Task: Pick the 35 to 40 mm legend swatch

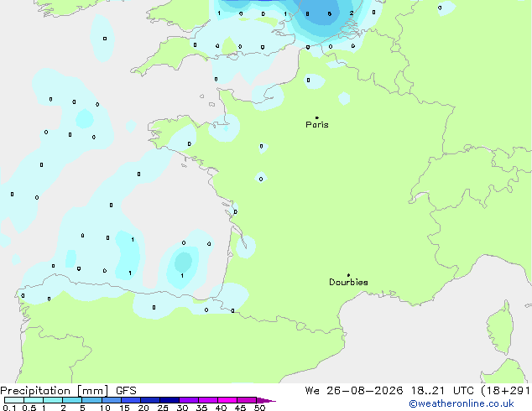Action: (x=207, y=400)
